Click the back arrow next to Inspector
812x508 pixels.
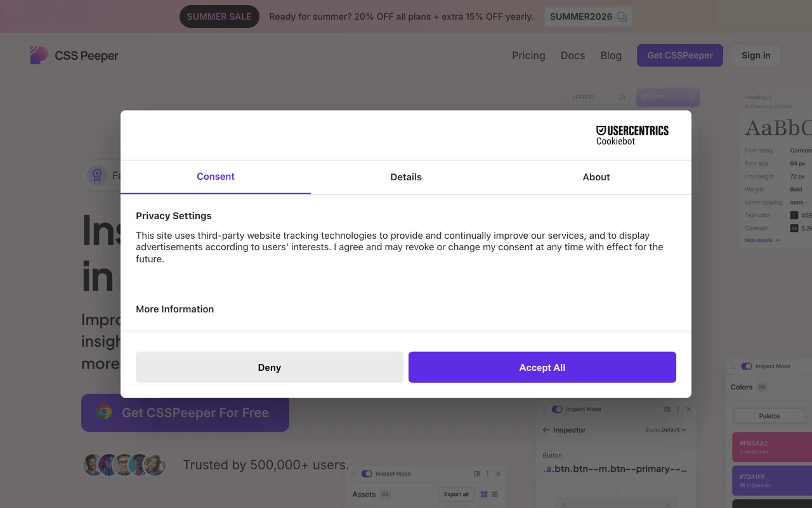546,430
